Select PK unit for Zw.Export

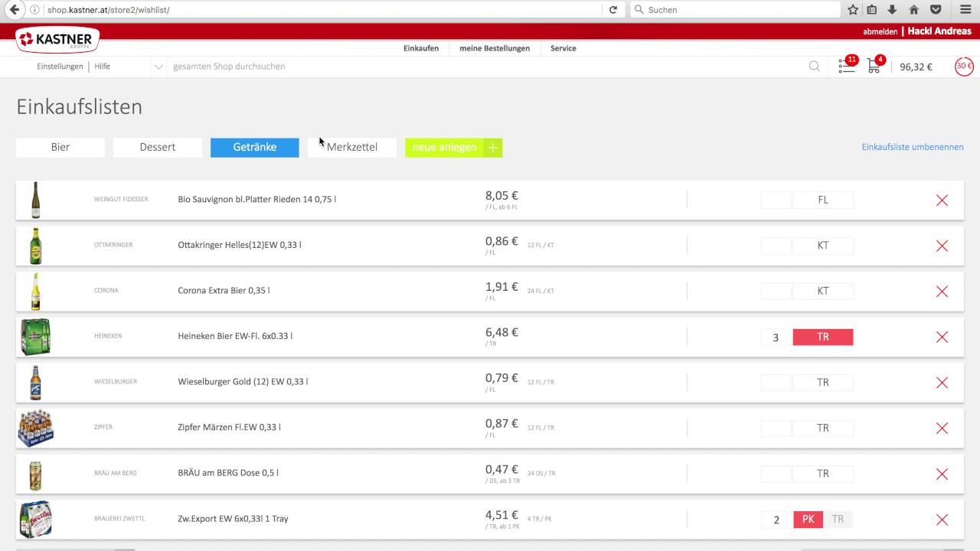point(808,519)
